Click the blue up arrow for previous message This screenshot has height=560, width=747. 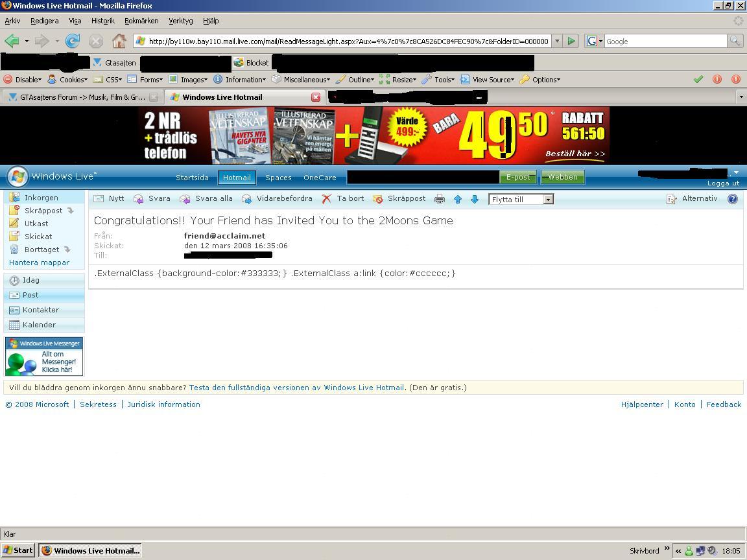pyautogui.click(x=458, y=199)
